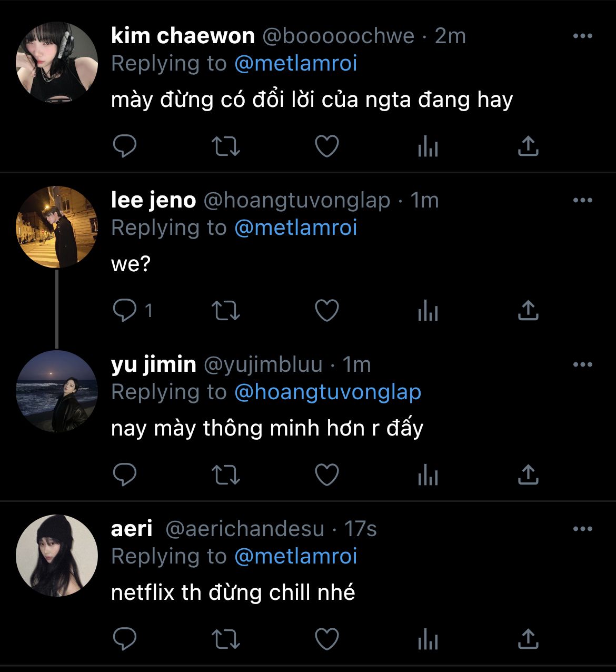This screenshot has height=672, width=616.
Task: Share kim chaewon's tweet
Action: (528, 146)
